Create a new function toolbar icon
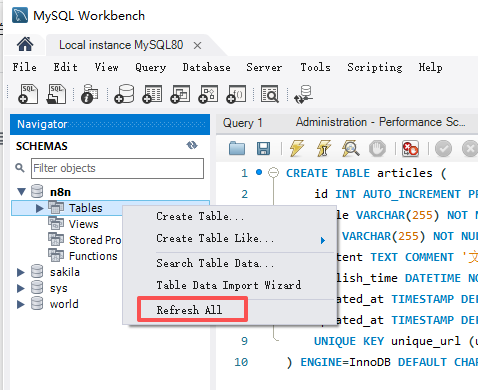The width and height of the screenshot is (478, 390). coord(236,94)
